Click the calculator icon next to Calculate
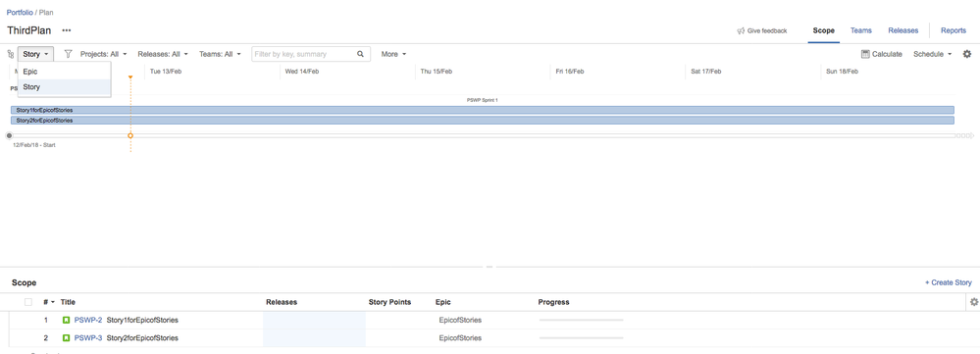980x354 pixels. 865,54
